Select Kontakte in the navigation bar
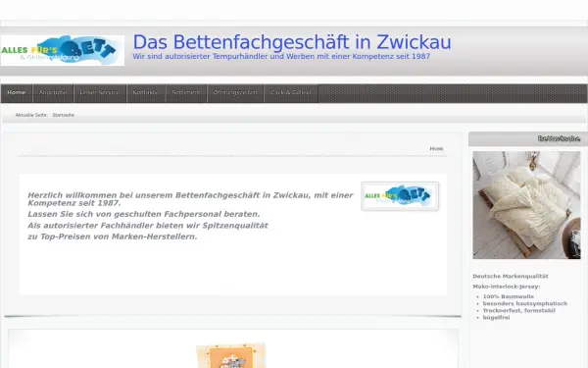 [146, 93]
